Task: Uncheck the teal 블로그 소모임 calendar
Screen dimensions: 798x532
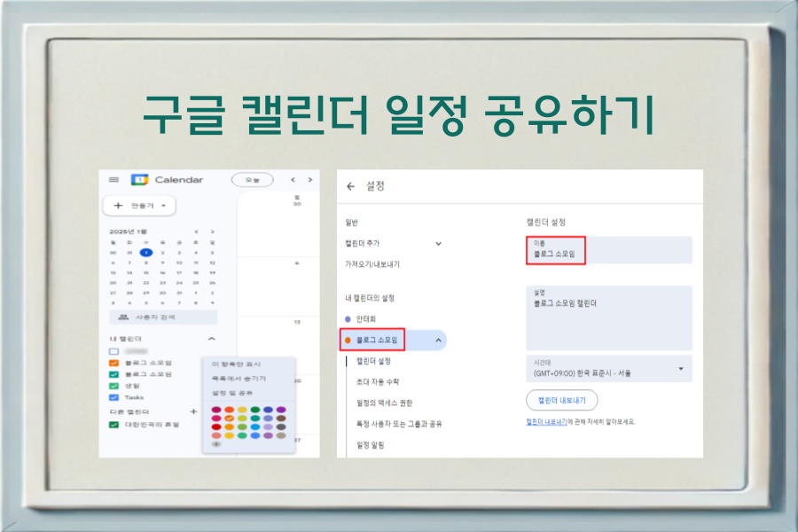Action: (114, 374)
